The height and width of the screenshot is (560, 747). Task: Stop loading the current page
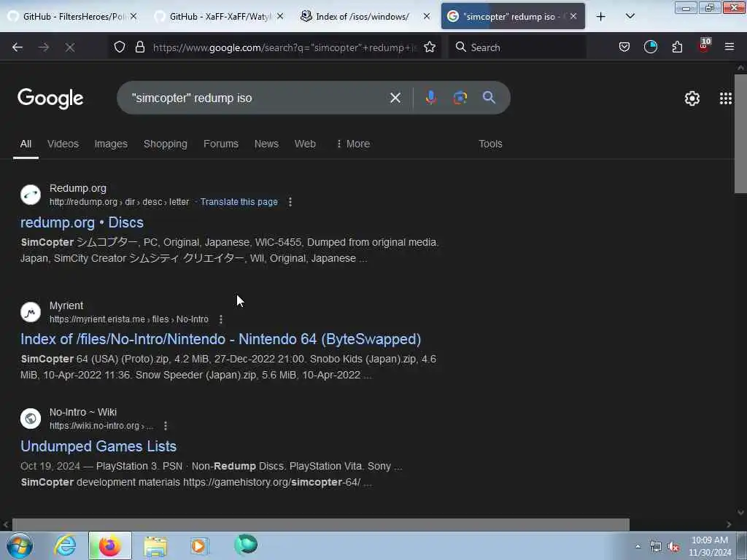pos(70,47)
